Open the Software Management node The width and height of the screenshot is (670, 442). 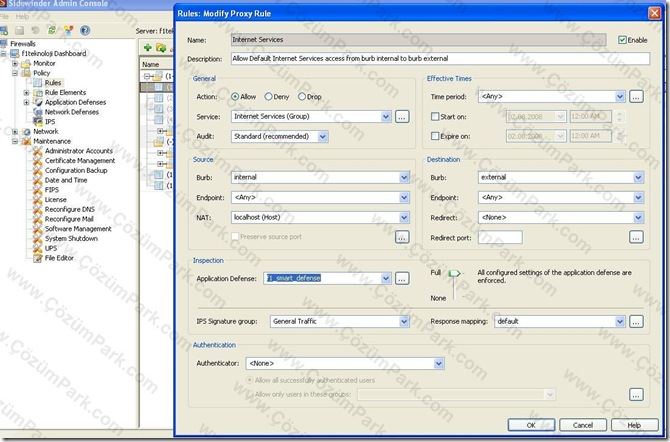(x=78, y=229)
